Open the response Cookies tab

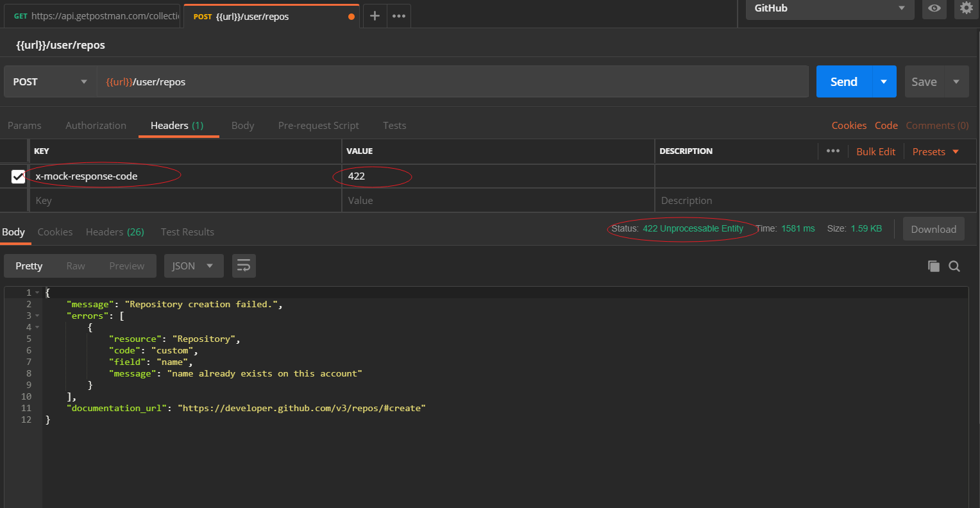click(x=55, y=232)
